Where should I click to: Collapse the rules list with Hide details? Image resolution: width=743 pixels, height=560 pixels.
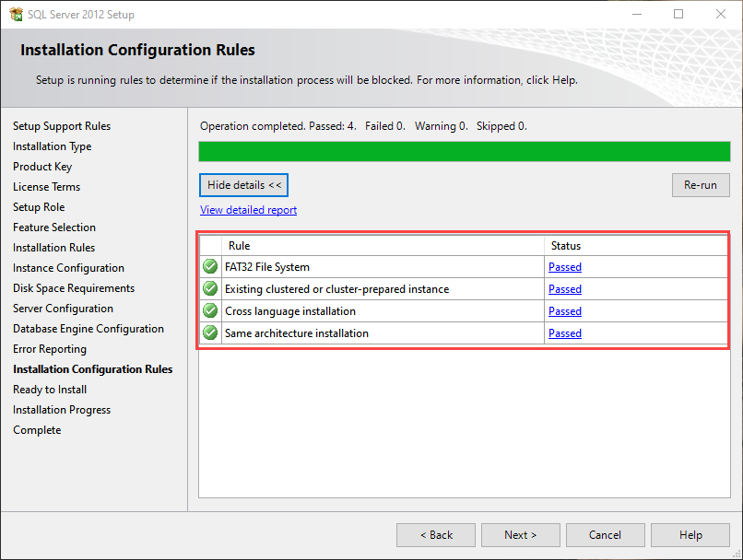[x=244, y=185]
